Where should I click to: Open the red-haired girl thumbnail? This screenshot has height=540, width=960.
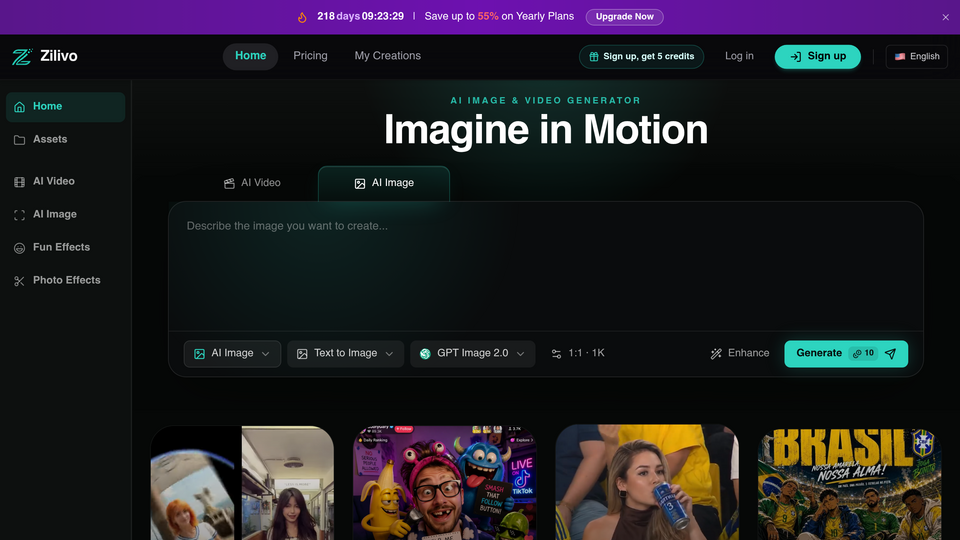(242, 483)
